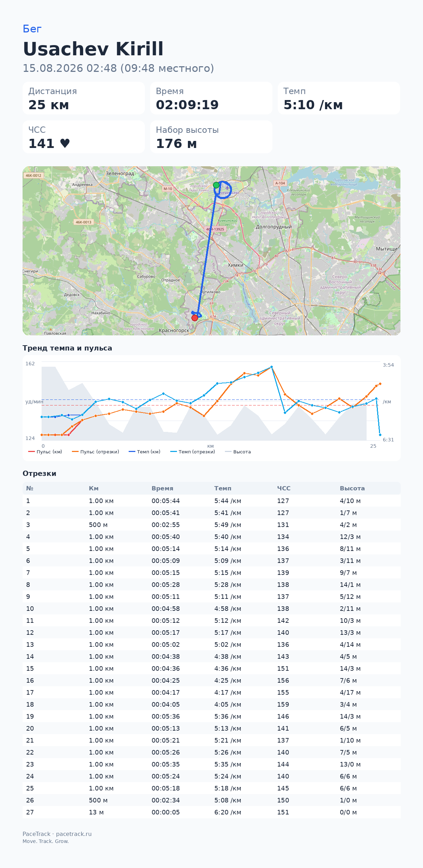Click the ЧСС column header
Viewport: 423px width, 868px height.
284,488
